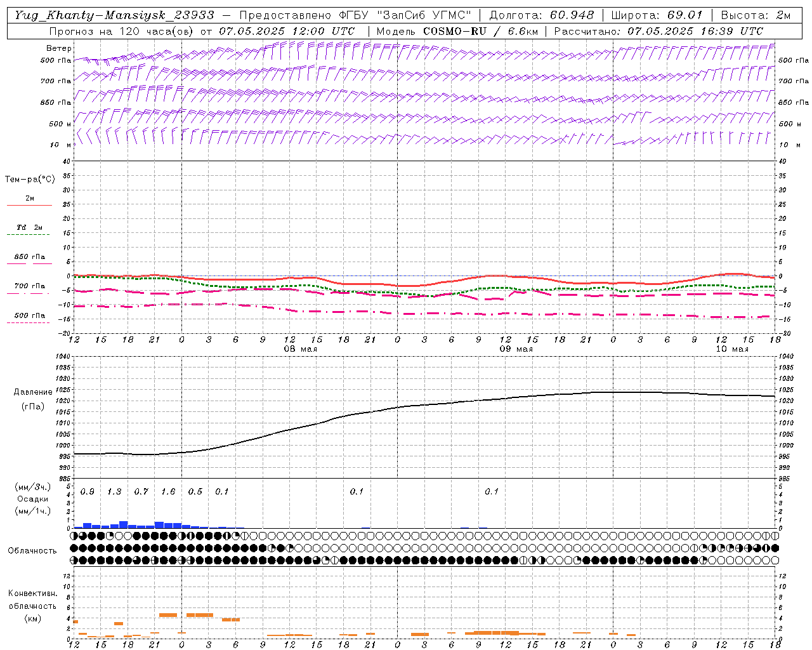Select the text Предоставлено ФГБУ "ЗапСиб УГМС"
This screenshot has height=650, width=812.
355,15
